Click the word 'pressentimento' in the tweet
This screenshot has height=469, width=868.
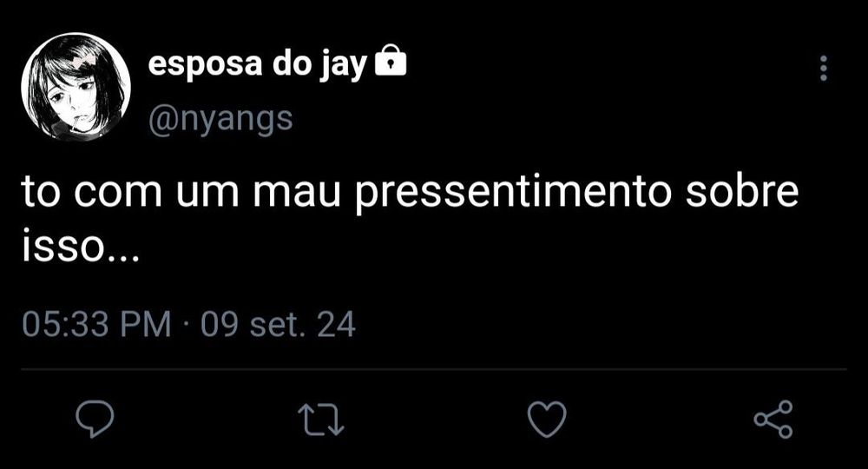(x=513, y=194)
